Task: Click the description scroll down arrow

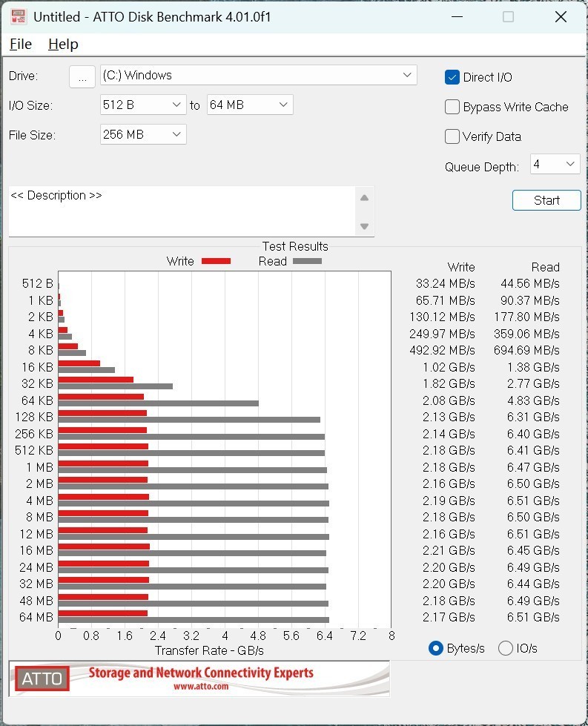Action: pyautogui.click(x=364, y=226)
